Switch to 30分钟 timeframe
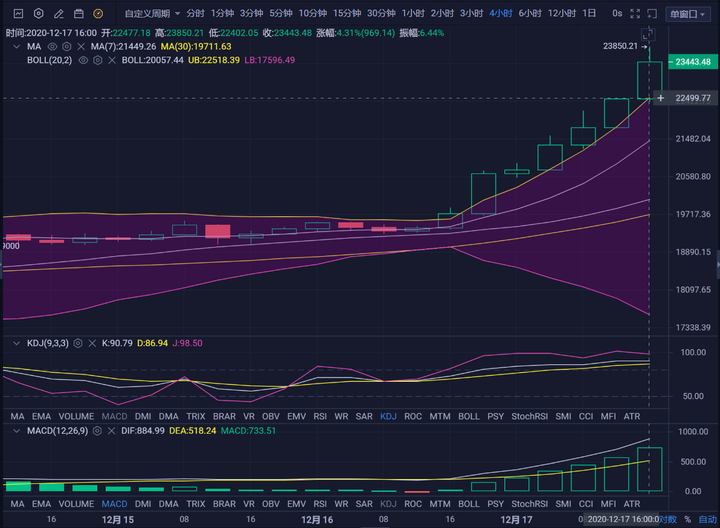The width and height of the screenshot is (720, 528). point(381,14)
